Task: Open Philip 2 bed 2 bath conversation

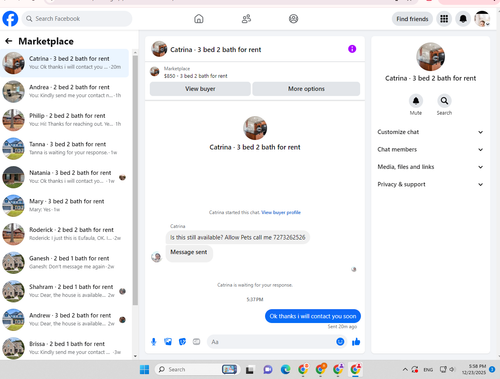Action: (65, 120)
